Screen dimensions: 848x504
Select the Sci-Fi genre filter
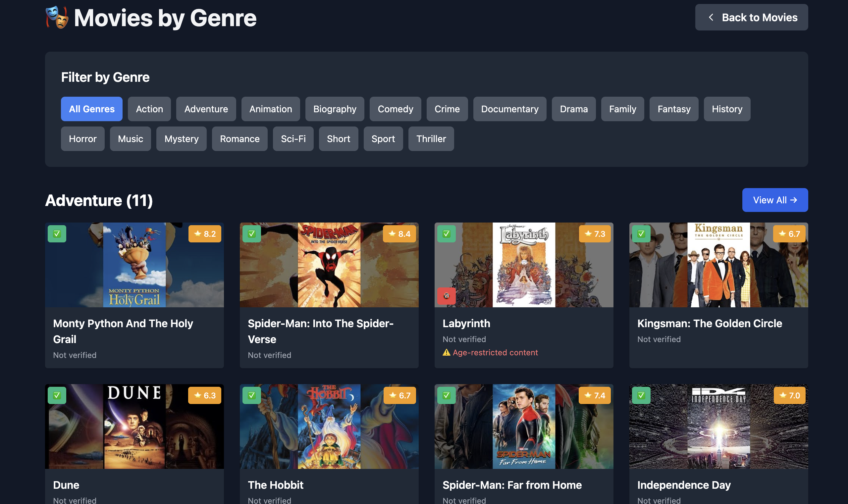coord(293,139)
